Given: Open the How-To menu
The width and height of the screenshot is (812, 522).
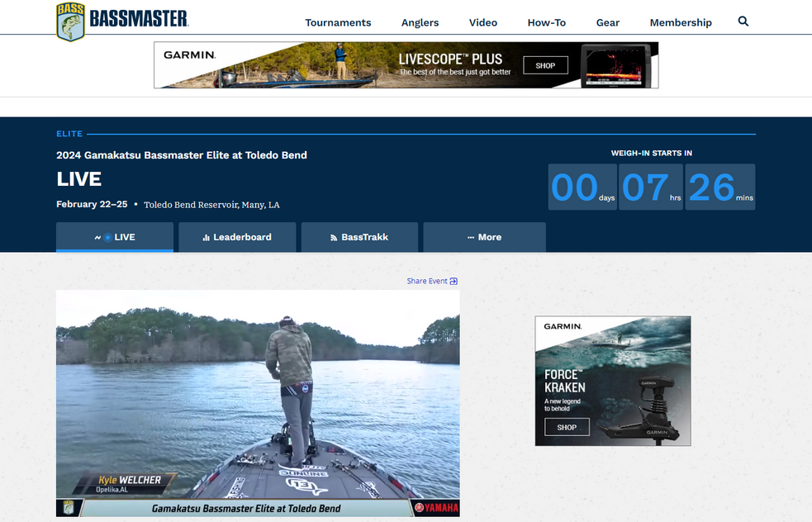Looking at the screenshot, I should [546, 23].
